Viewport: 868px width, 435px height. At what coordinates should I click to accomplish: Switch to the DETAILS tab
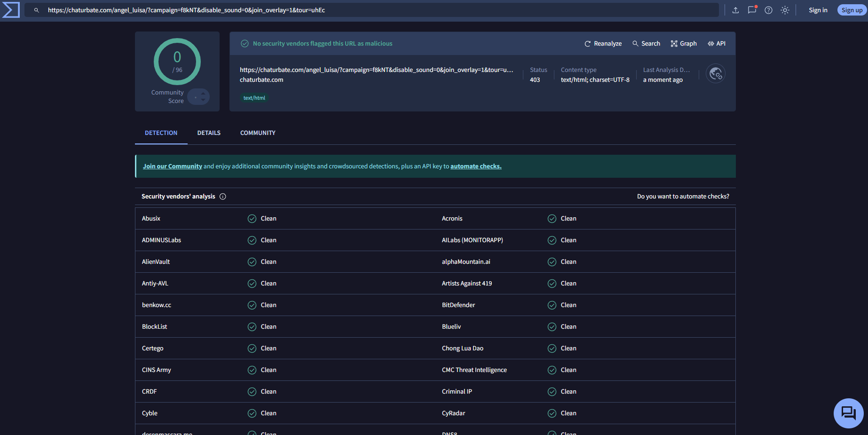(x=209, y=133)
